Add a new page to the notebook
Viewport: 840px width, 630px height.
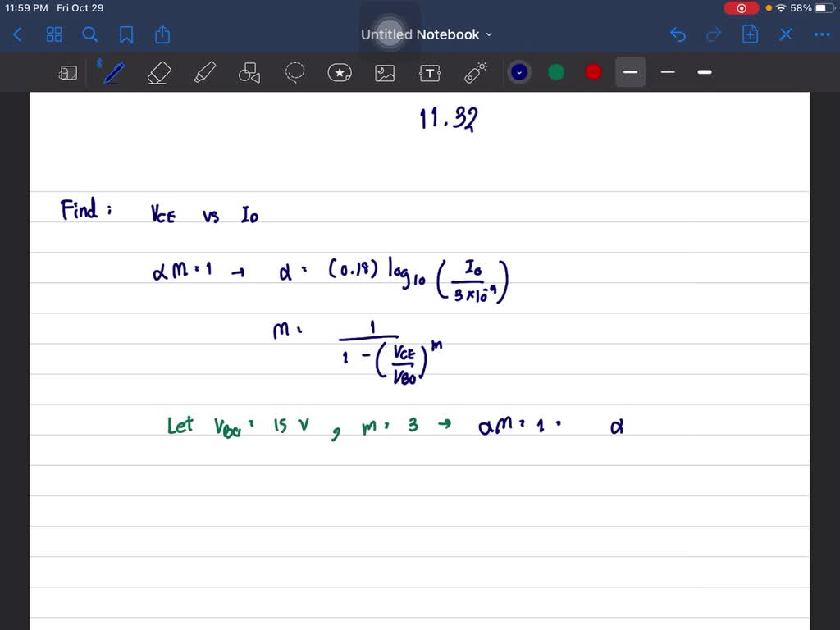(x=749, y=34)
